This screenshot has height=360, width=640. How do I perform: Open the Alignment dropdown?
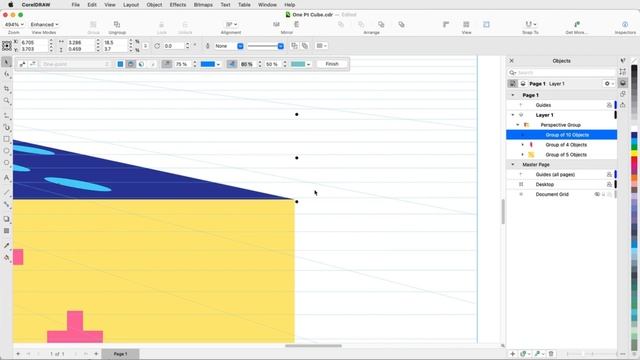pos(231,25)
